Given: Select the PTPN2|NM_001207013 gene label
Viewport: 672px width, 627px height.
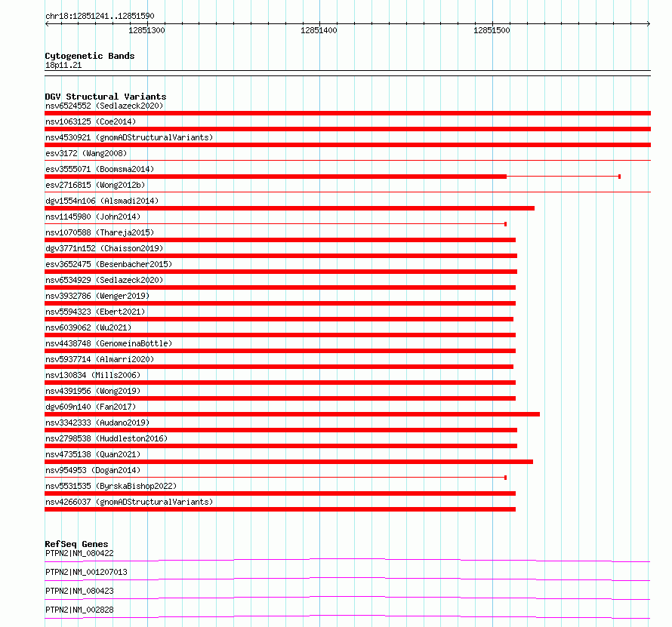Looking at the screenshot, I should pyautogui.click(x=87, y=572).
